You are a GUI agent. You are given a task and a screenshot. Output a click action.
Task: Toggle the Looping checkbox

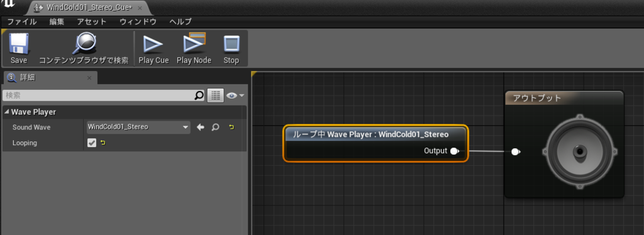coord(92,143)
